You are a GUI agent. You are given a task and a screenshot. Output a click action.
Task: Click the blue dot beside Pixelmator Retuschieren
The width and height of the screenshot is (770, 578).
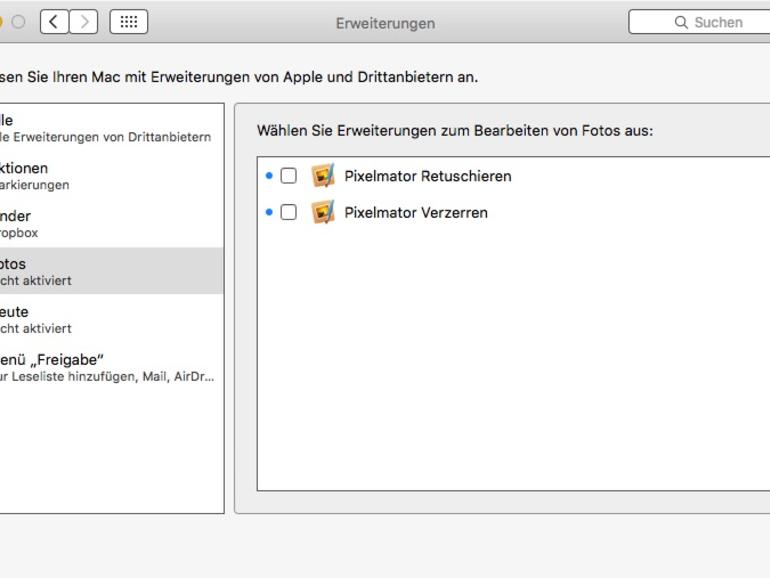[x=269, y=175]
